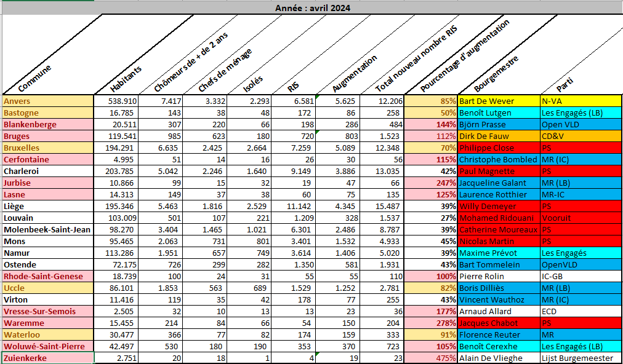
Task: Select the Paul Magnette cell
Action: [x=498, y=171]
